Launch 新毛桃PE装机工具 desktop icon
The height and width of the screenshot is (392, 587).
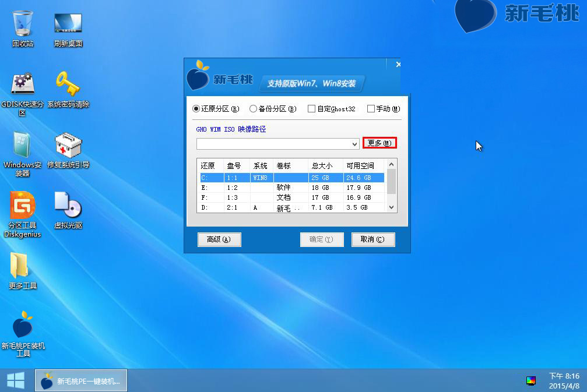point(23,334)
